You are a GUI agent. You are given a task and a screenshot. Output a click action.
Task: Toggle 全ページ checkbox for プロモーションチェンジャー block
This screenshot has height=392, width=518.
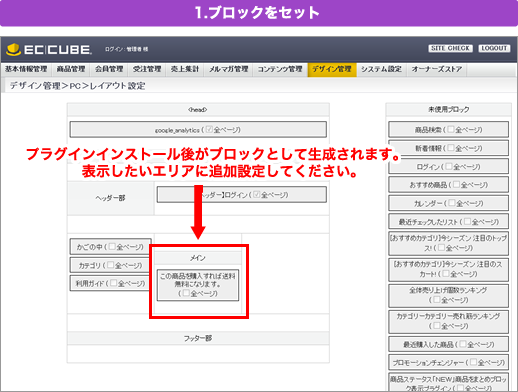tap(473, 362)
